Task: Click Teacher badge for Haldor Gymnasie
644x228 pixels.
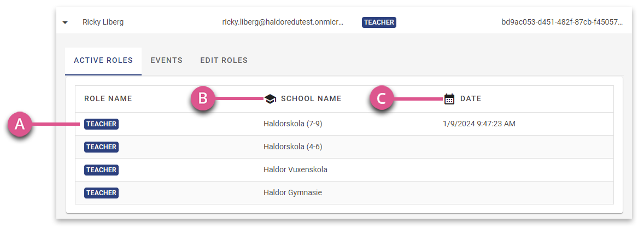Action: 102,192
